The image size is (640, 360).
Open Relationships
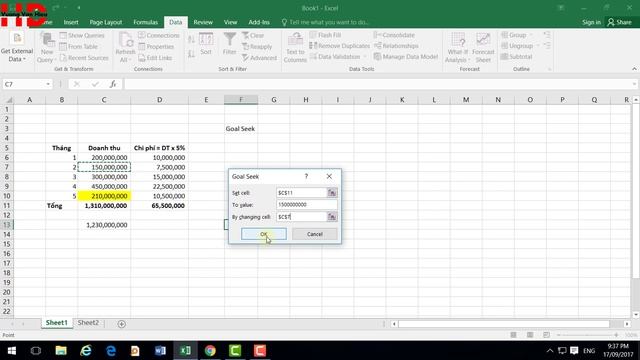tap(396, 46)
